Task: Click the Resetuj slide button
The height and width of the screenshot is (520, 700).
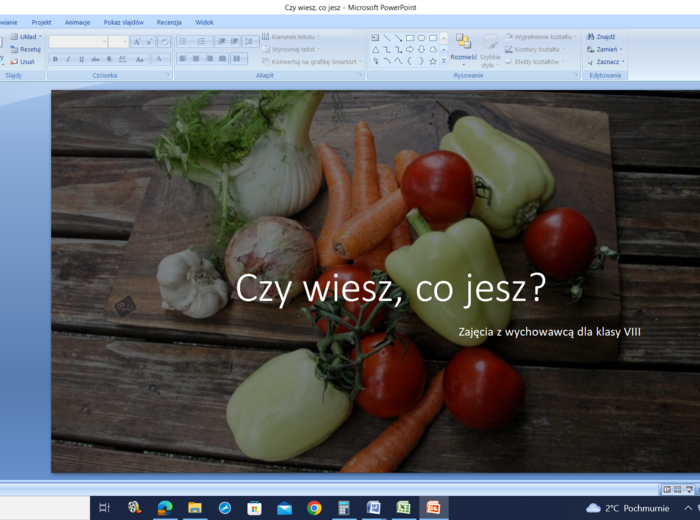Action: tap(25, 49)
